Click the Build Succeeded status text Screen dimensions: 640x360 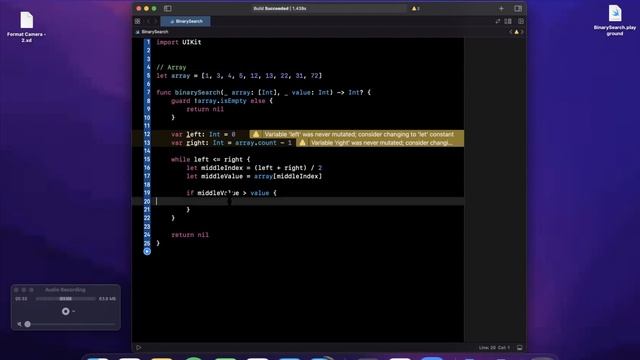click(x=280, y=8)
